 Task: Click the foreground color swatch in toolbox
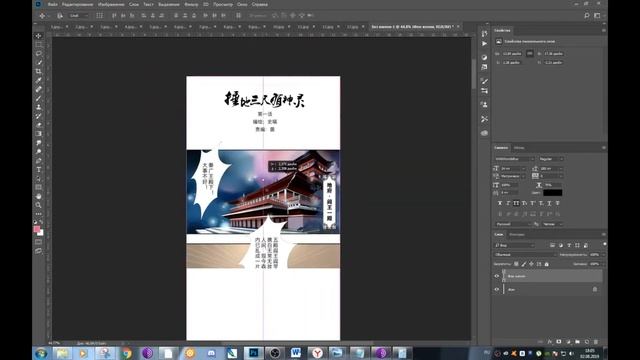(x=37, y=229)
